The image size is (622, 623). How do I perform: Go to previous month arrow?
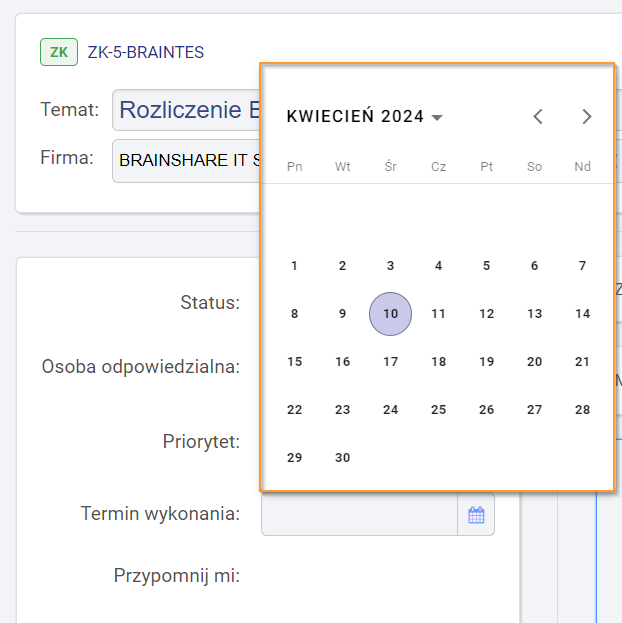(538, 116)
